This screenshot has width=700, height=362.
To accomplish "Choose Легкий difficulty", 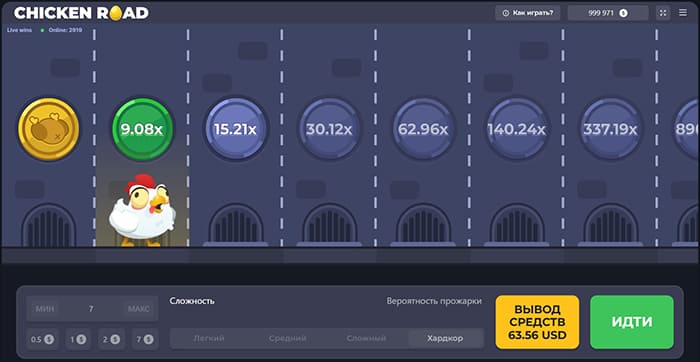I will pos(209,338).
